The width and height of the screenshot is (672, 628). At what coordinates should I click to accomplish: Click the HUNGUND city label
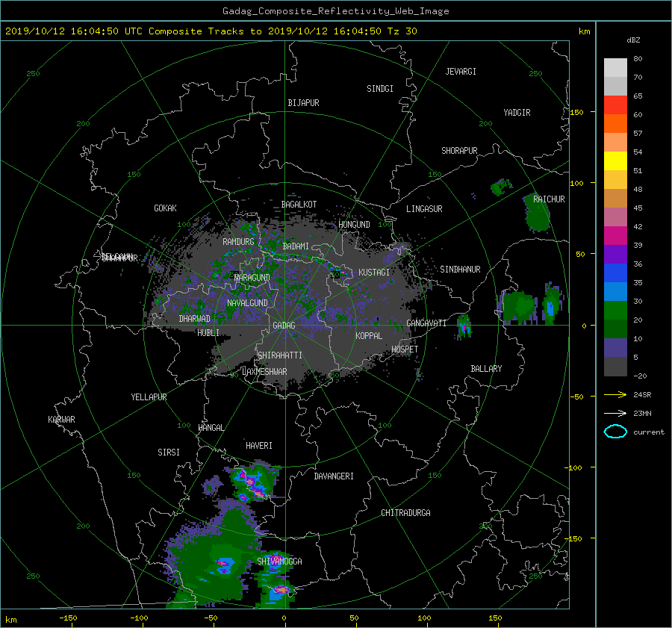[354, 225]
